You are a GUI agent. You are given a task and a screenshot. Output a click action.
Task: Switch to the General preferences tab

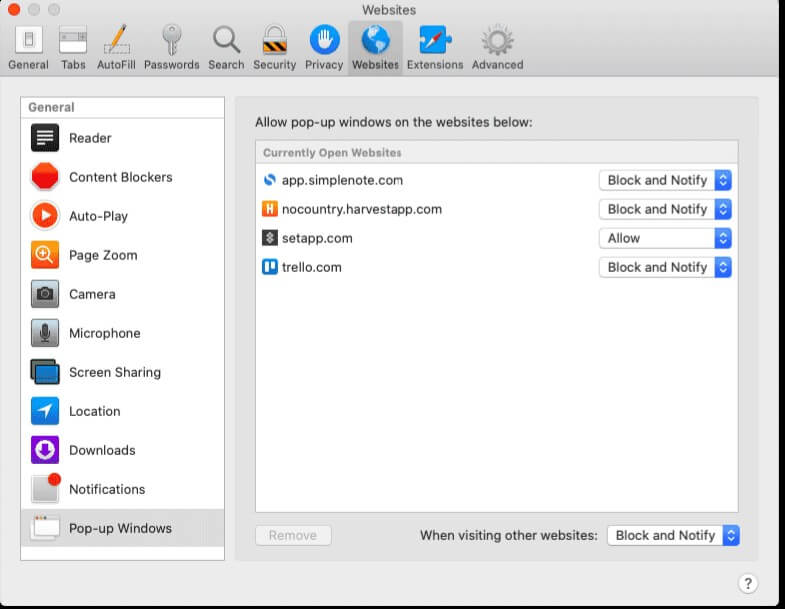click(28, 47)
